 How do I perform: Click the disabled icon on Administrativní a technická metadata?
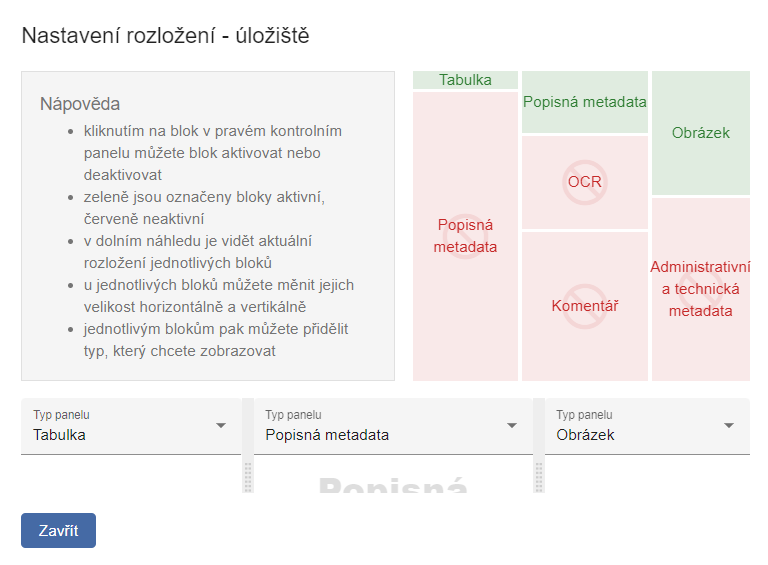(700, 289)
